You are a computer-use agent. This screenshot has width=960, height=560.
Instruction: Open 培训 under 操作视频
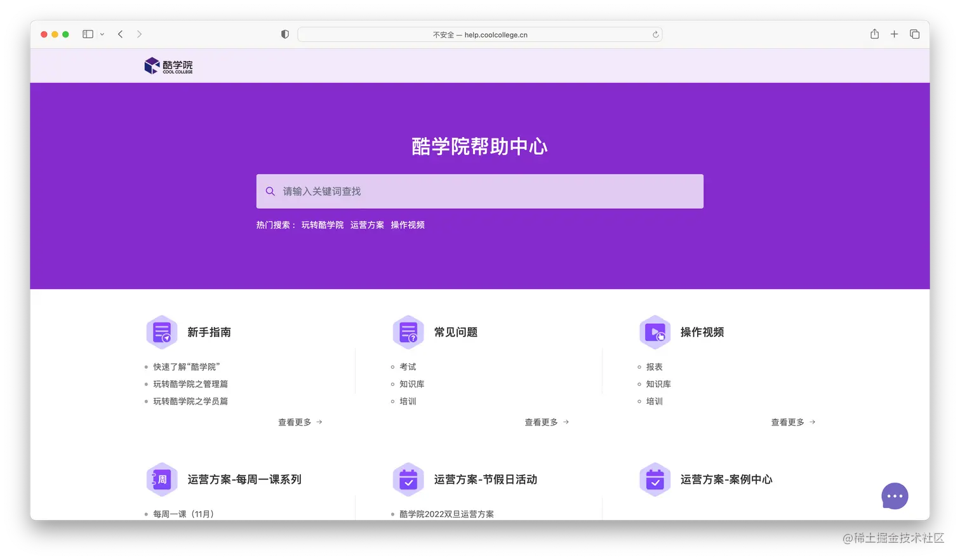tap(654, 401)
